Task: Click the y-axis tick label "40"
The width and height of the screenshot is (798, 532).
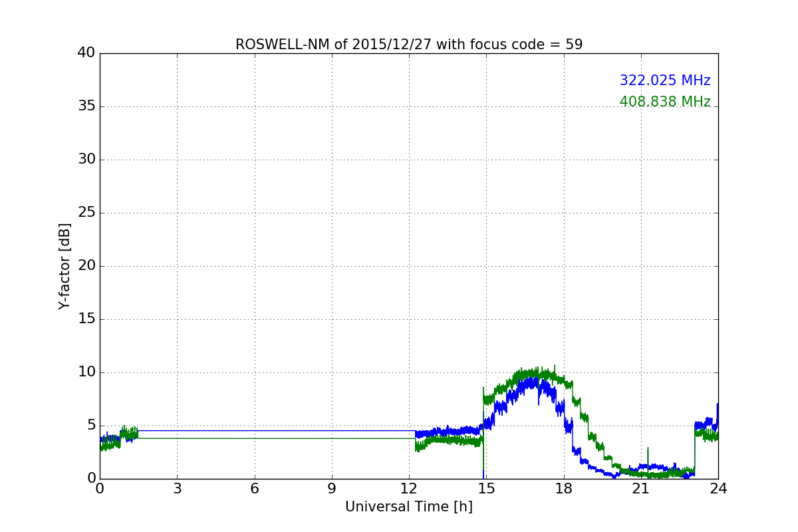Action: [86, 53]
